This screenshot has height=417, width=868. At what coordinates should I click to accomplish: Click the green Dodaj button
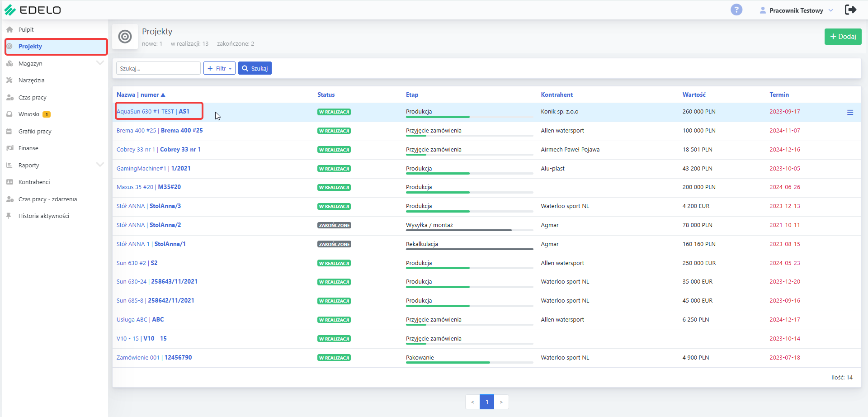point(843,37)
